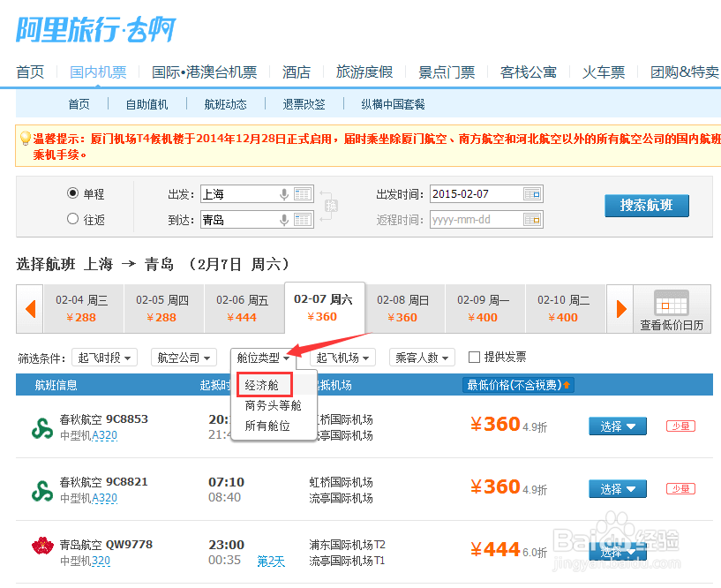Open the 航空公司 filter dropdown
Screen dimensions: 721x588
(x=183, y=357)
